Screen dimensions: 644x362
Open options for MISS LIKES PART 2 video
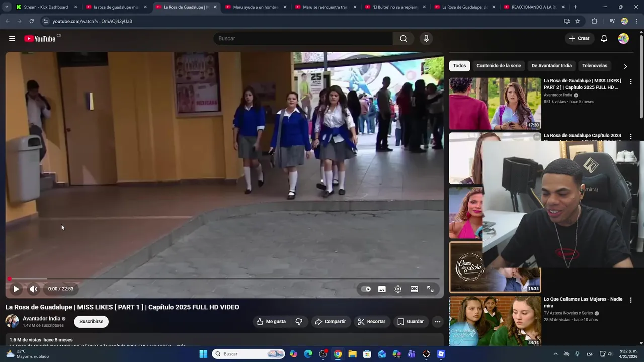[x=631, y=81]
